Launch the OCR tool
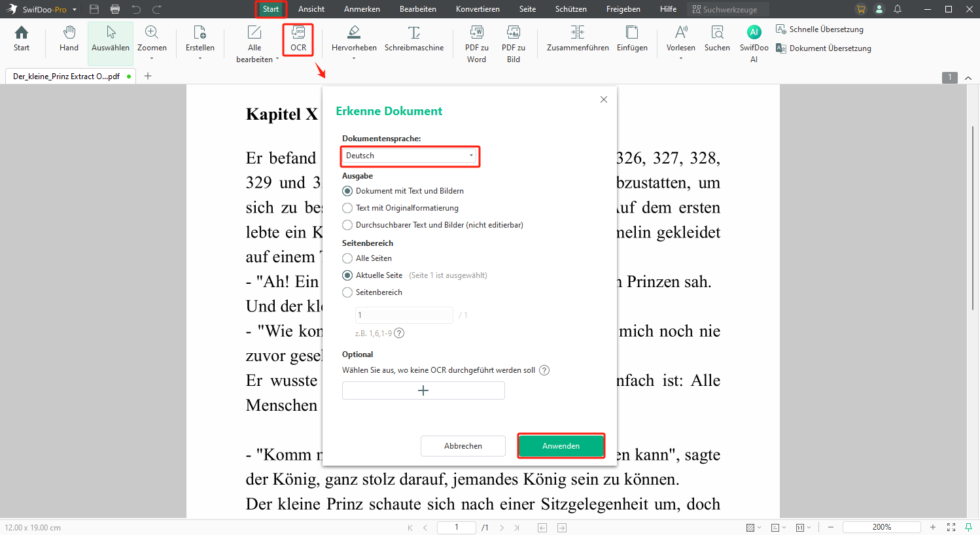 [298, 39]
